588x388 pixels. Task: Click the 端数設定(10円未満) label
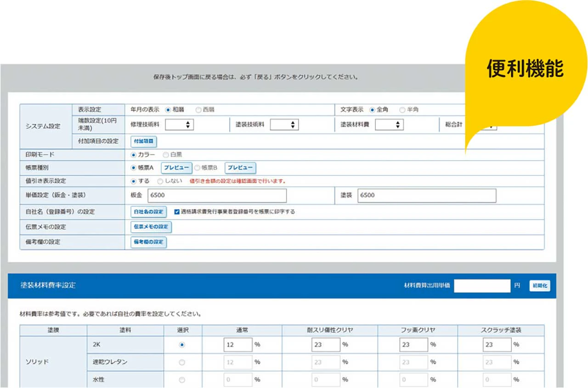point(98,124)
